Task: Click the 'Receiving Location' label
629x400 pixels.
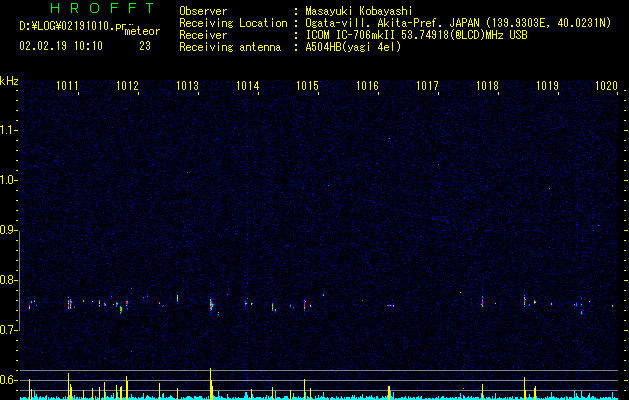Action: pos(233,23)
